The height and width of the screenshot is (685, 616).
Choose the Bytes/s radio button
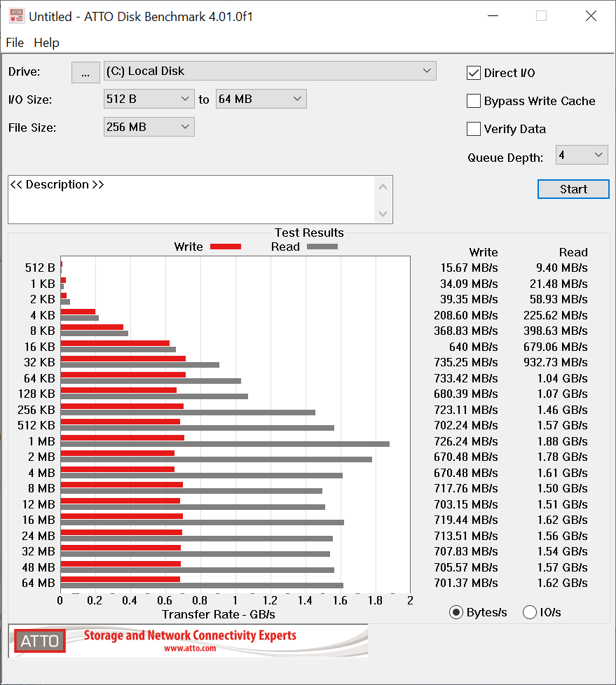click(x=456, y=613)
